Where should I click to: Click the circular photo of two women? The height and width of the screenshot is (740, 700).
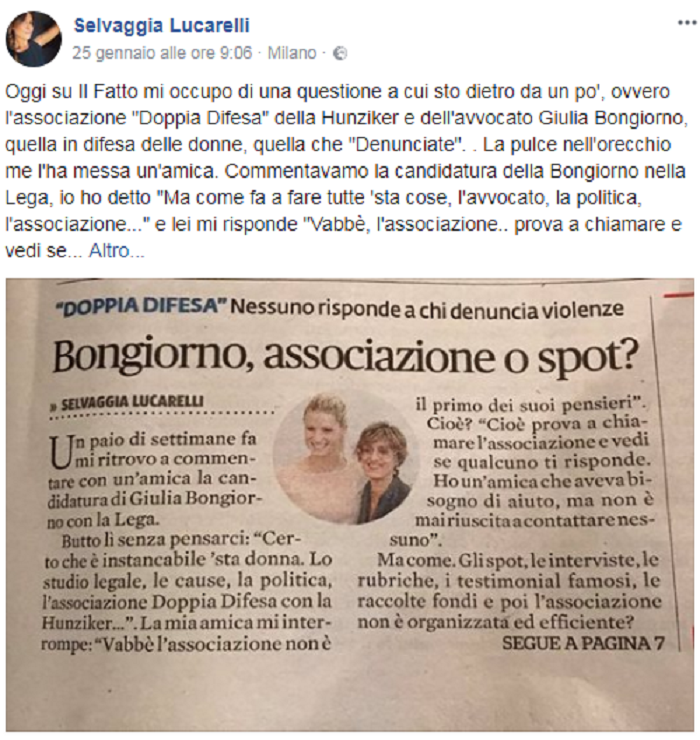pos(345,459)
